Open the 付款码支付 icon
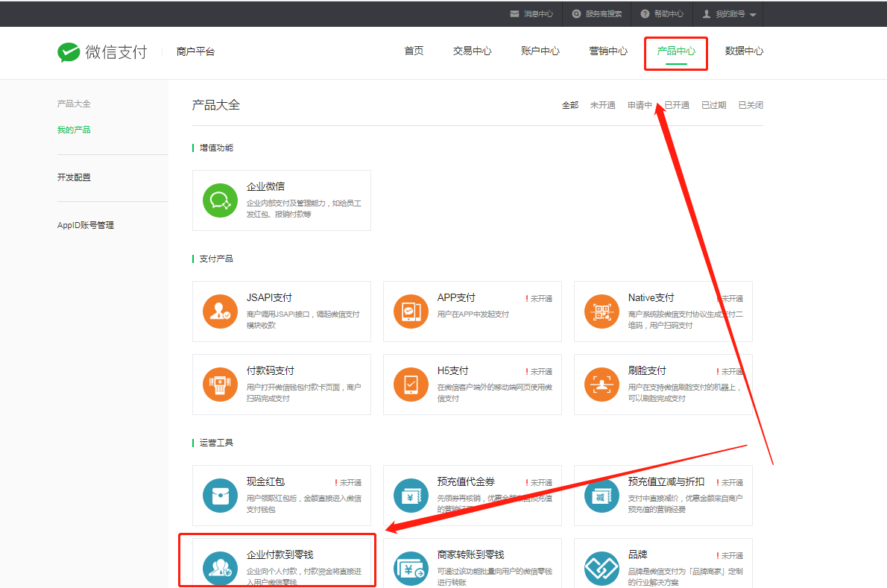This screenshot has height=588, width=887. [220, 385]
